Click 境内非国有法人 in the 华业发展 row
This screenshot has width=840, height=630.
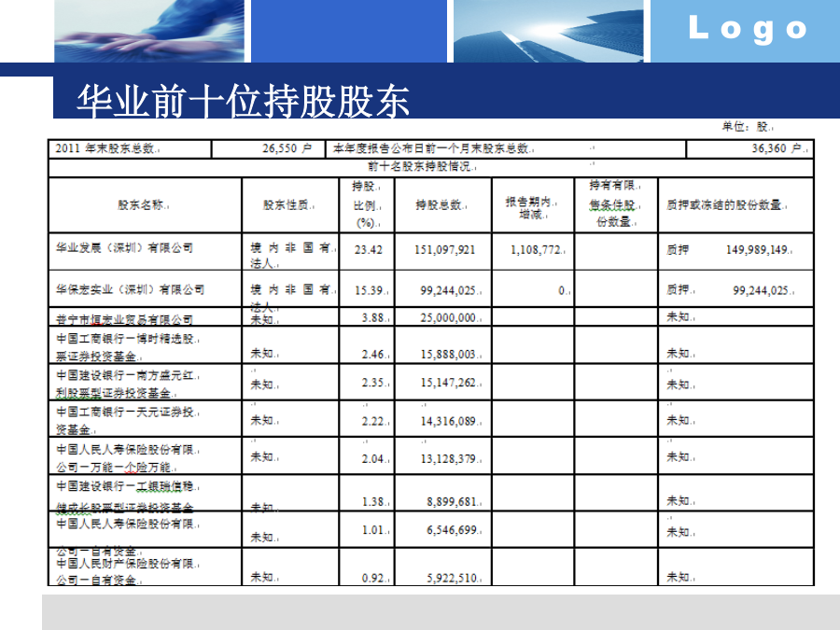[291, 255]
